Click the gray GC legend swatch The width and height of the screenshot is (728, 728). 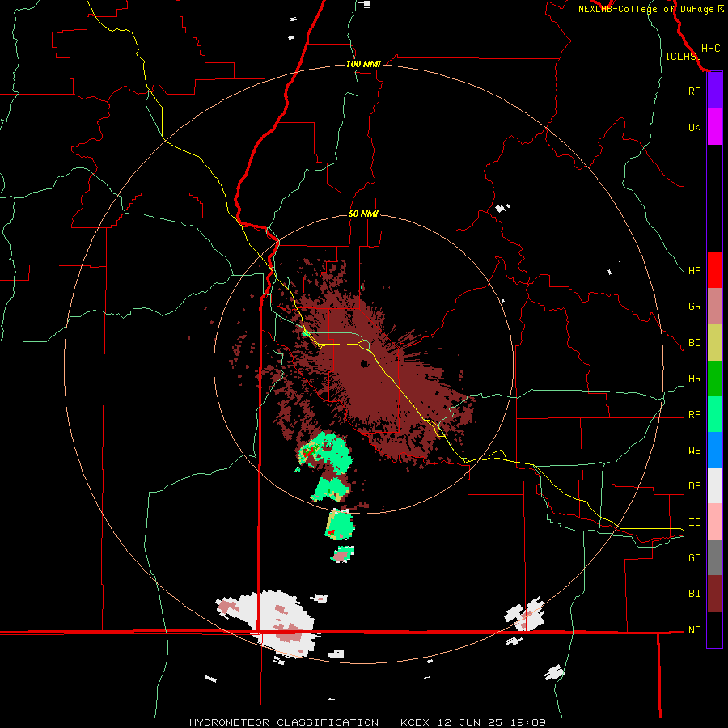[714, 557]
